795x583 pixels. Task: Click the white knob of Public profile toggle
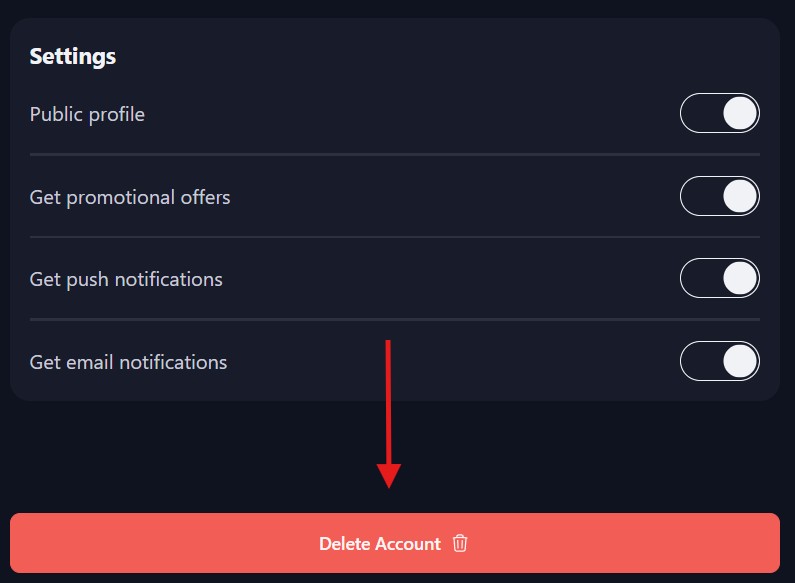point(739,114)
